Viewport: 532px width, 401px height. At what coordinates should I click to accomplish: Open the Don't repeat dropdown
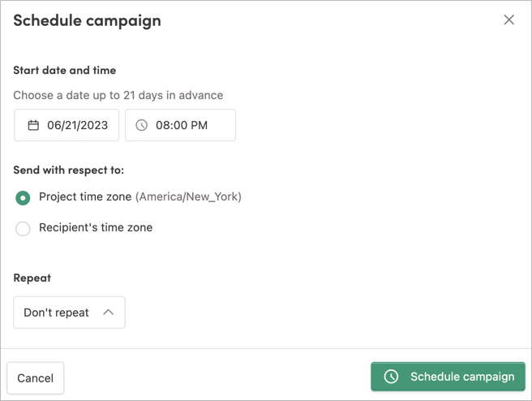coord(69,313)
